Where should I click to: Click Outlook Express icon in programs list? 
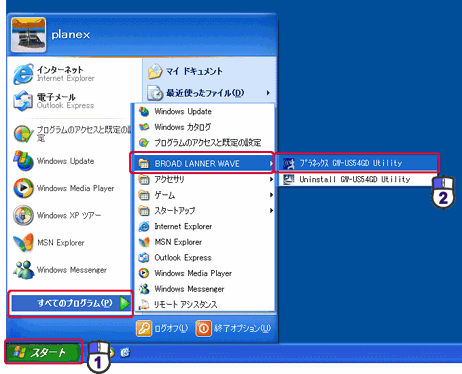point(144,258)
